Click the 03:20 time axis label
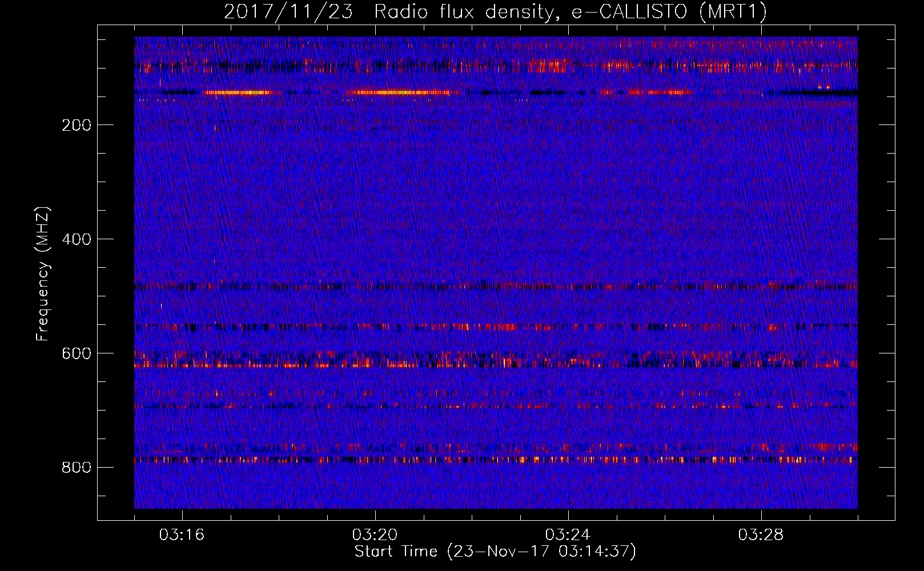Viewport: 924px width, 571px height. click(375, 534)
